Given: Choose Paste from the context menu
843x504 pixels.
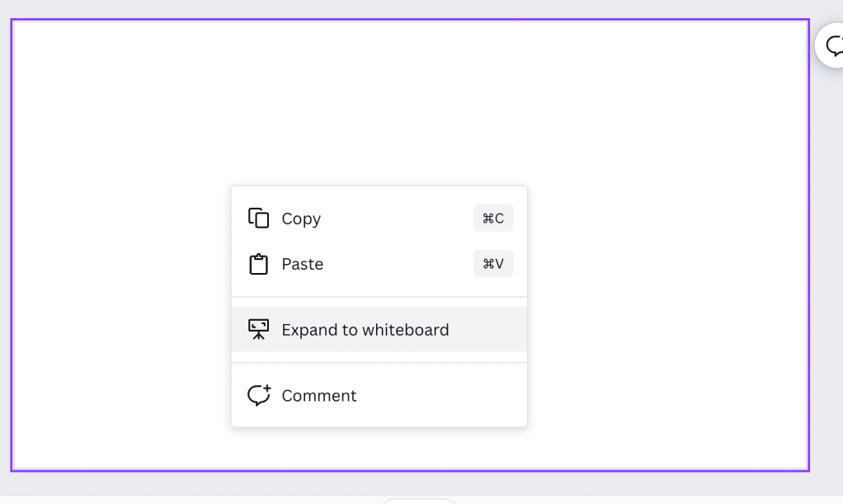Looking at the screenshot, I should (303, 265).
